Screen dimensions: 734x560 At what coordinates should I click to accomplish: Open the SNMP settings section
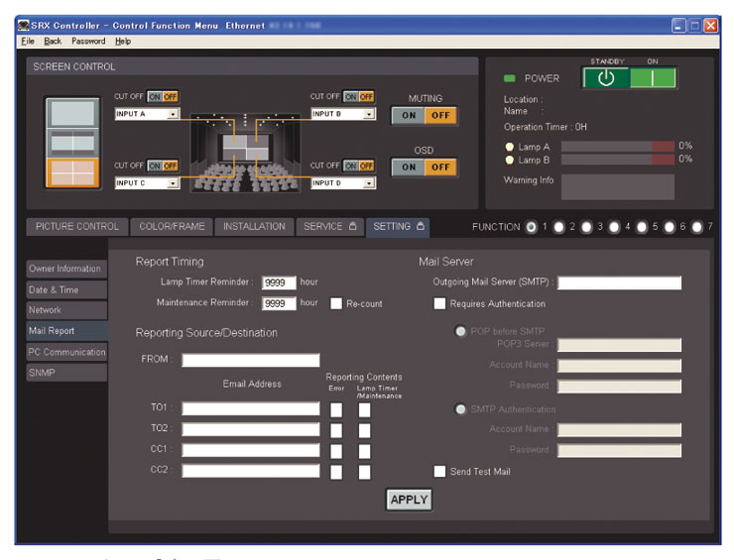(x=66, y=373)
